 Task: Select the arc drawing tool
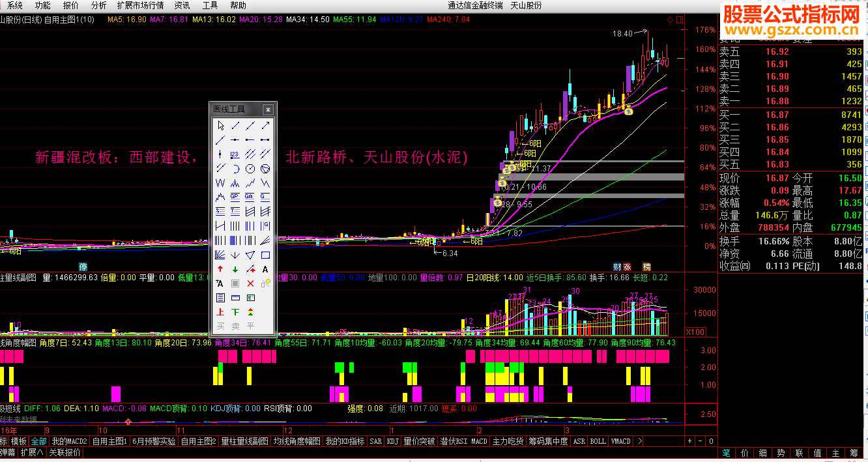click(235, 168)
